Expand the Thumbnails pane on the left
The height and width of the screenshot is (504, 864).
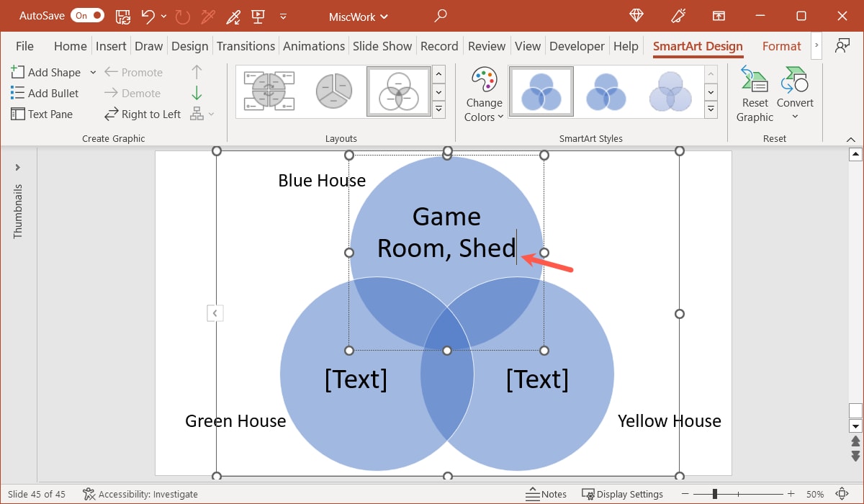(18, 167)
